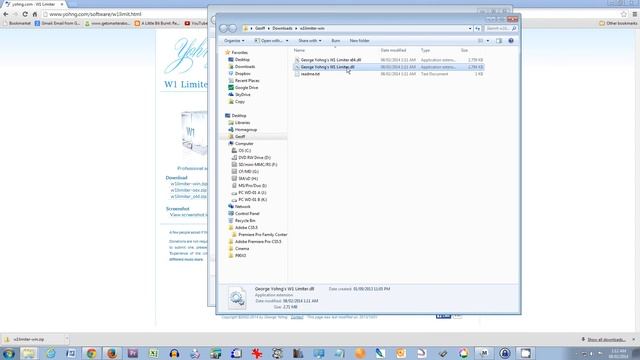Click the Explorer search box

[x=500, y=28]
